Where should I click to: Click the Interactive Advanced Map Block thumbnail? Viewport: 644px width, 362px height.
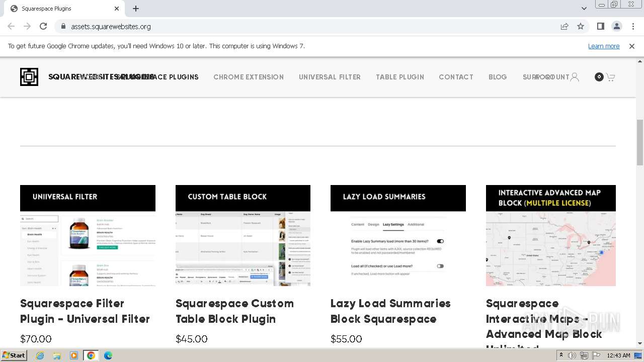[x=551, y=235]
